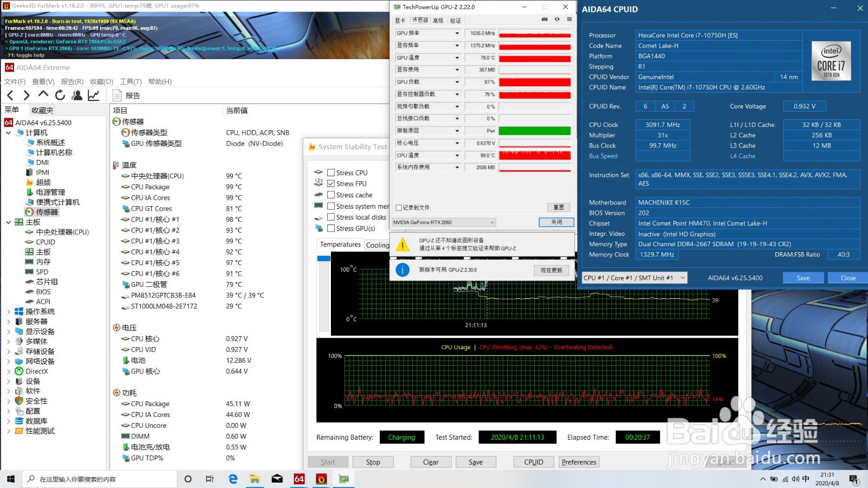Viewport: 868px width, 488px height.
Task: Click Close in AIDA64 CPUID window
Action: (848, 278)
